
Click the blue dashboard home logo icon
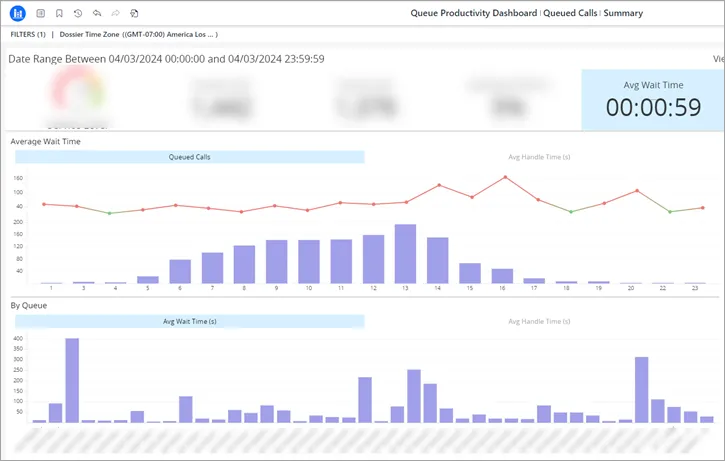pos(18,13)
